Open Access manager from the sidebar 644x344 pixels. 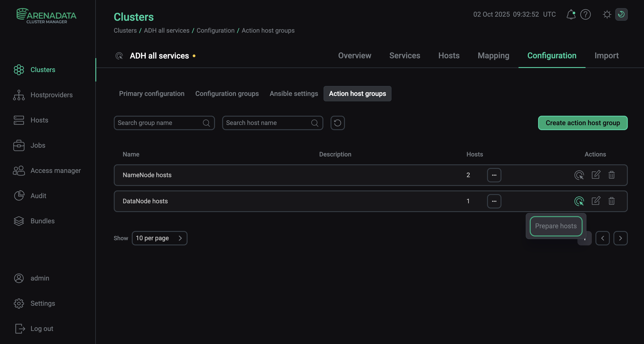56,170
